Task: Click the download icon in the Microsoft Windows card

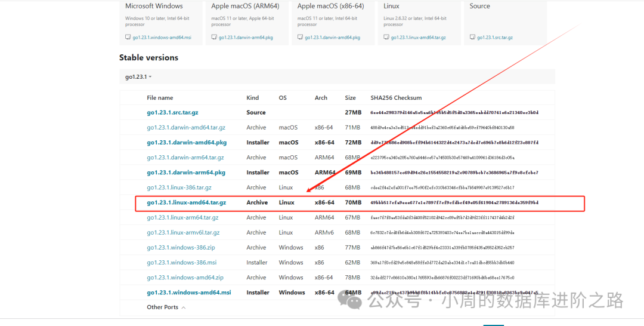Action: 128,37
